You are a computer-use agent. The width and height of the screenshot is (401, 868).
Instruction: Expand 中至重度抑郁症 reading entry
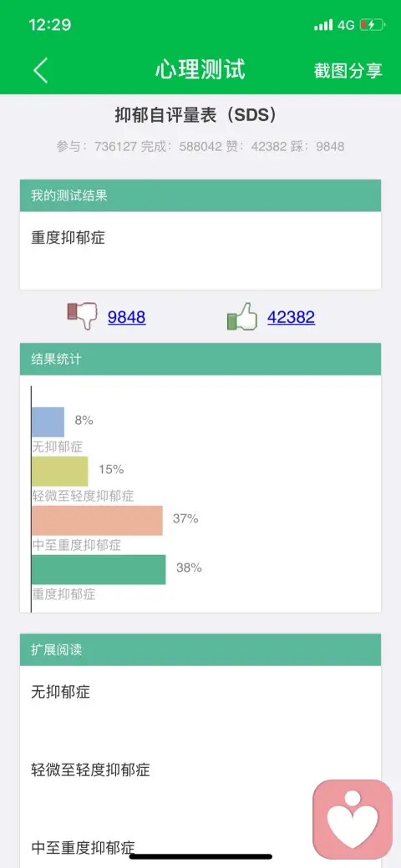pos(83,847)
